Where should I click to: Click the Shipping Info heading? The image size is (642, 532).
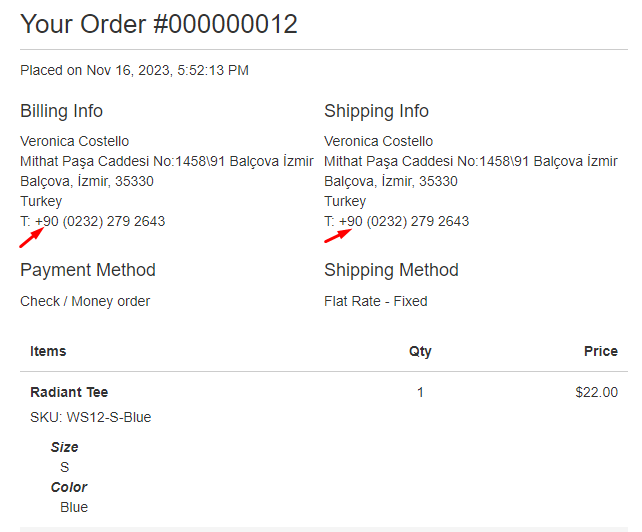(376, 111)
